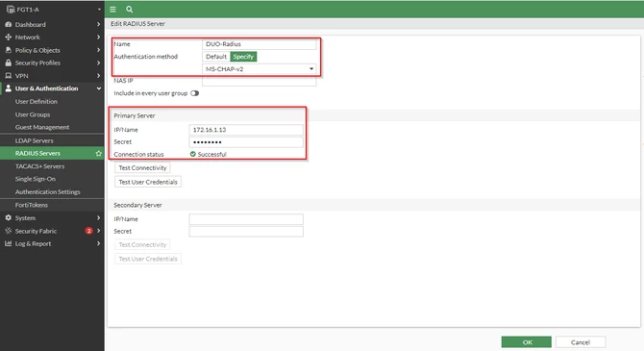This screenshot has width=644, height=351.
Task: Click secondary server IP/Name field
Action: pyautogui.click(x=246, y=219)
